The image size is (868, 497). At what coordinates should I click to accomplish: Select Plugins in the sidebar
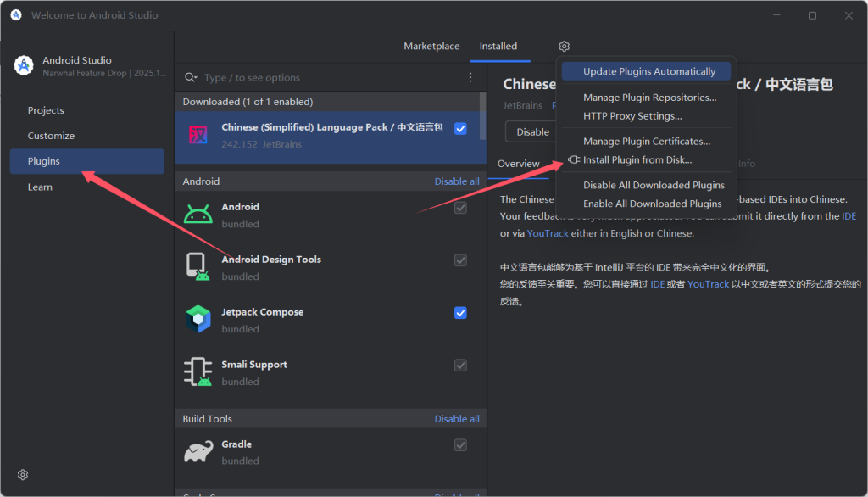pos(87,161)
